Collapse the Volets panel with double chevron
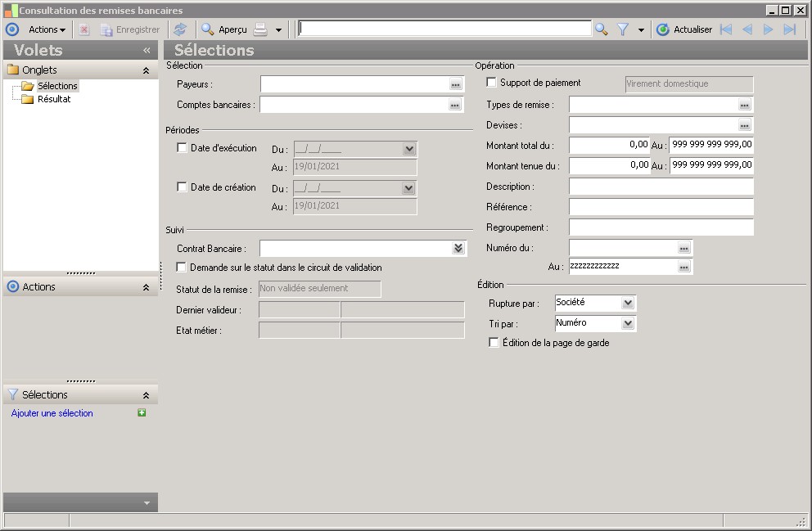This screenshot has height=531, width=812. tap(147, 50)
